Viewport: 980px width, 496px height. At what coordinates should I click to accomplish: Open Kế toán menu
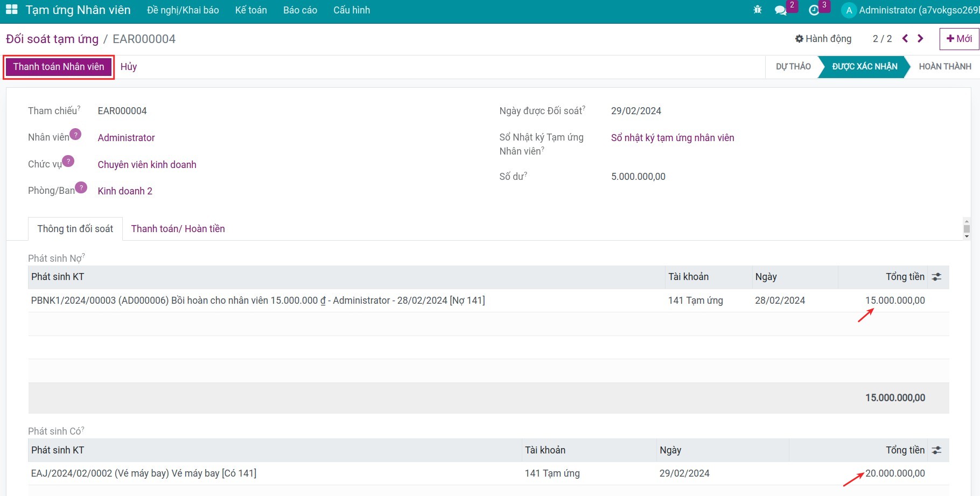tap(251, 10)
